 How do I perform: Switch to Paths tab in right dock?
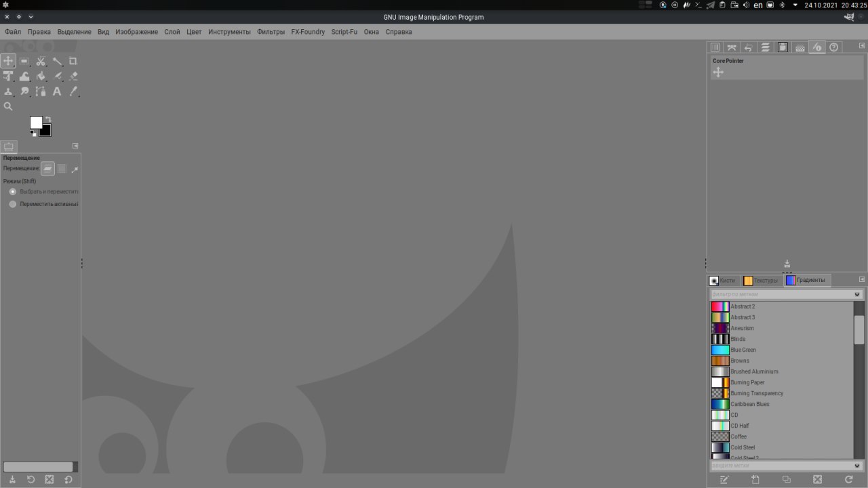(x=732, y=47)
